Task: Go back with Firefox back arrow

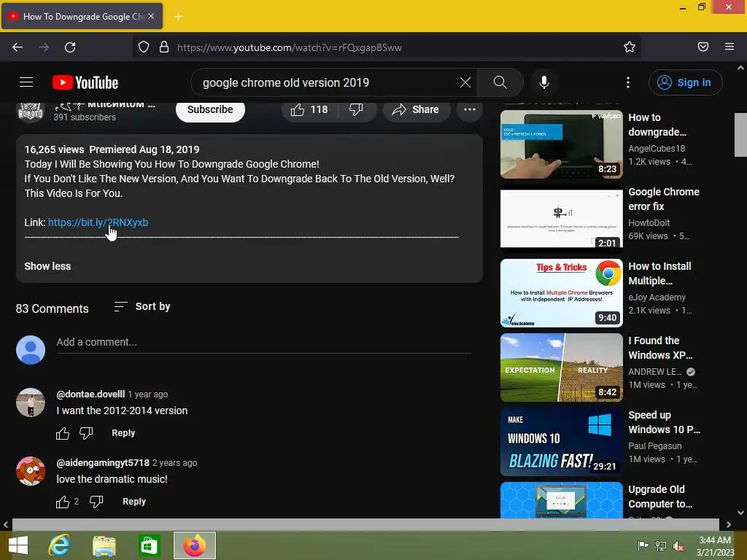Action: [18, 47]
